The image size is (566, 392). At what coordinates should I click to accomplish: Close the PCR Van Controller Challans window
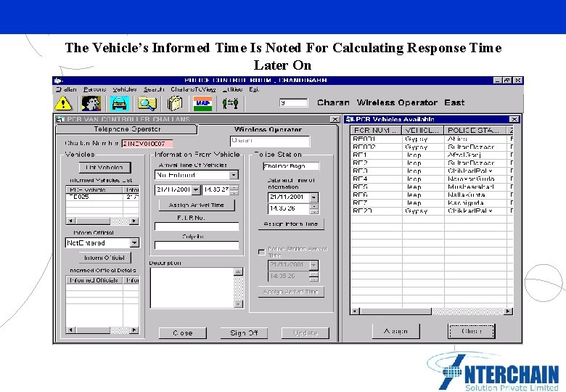[335, 119]
